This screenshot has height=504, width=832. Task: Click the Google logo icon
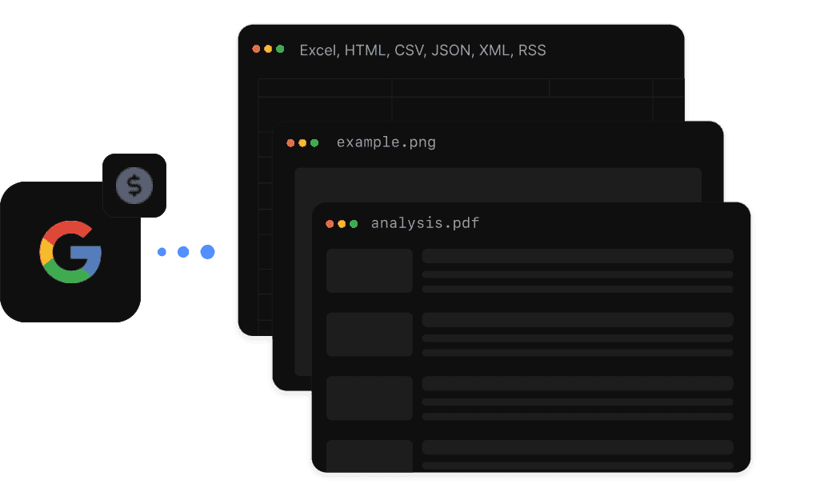pos(70,252)
